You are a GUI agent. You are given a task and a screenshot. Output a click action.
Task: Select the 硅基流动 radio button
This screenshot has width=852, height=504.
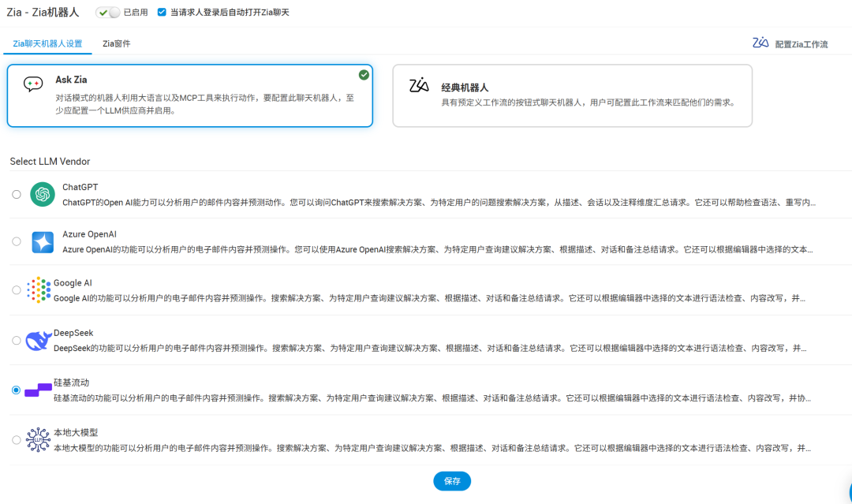pyautogui.click(x=17, y=390)
